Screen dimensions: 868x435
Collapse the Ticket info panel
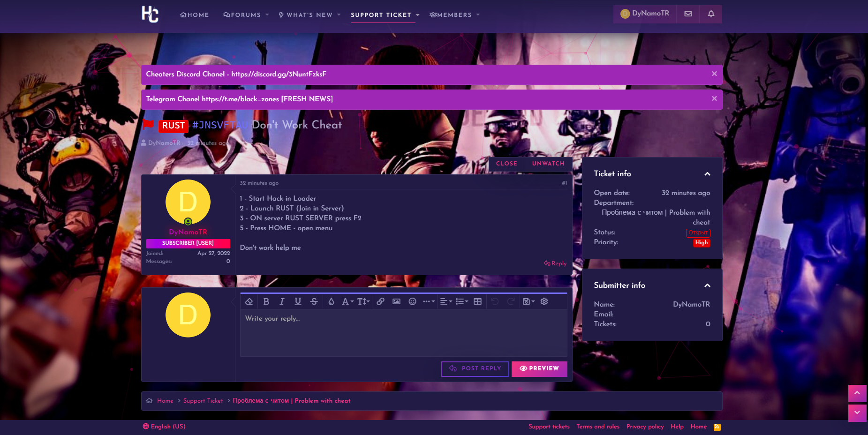point(707,174)
